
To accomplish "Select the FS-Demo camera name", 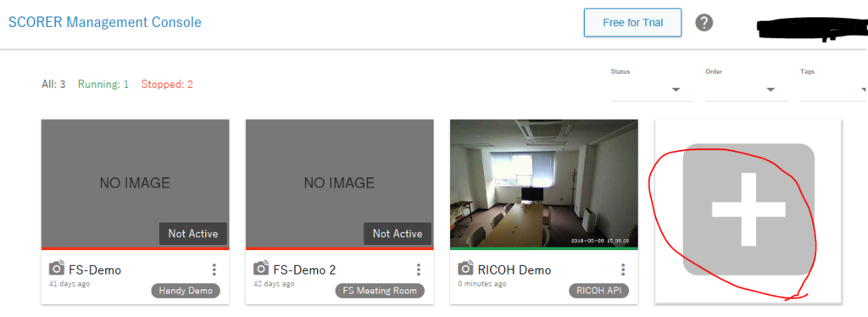I will [95, 270].
